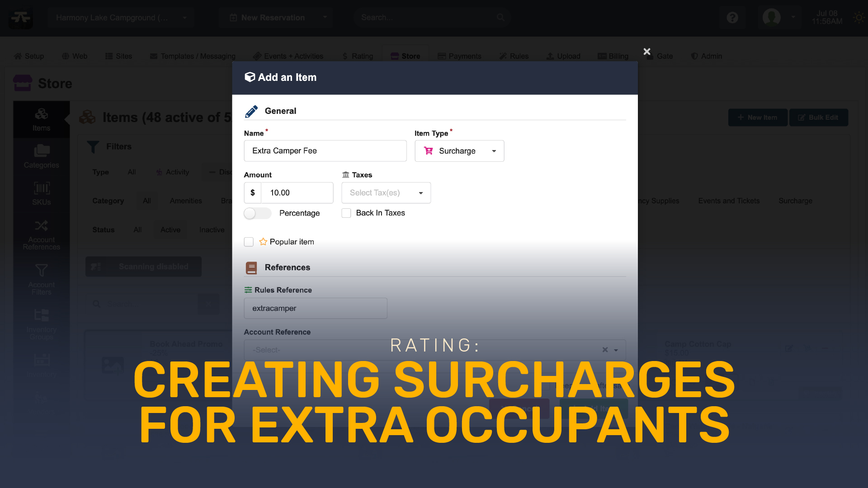868x488 pixels.
Task: Click the Amount field showing 10.00
Action: pos(297,193)
